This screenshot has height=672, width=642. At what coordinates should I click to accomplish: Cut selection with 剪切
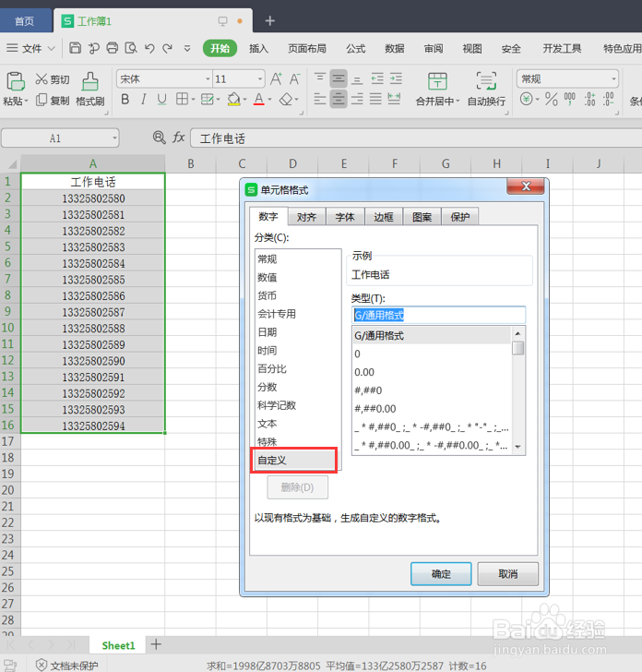(x=53, y=79)
